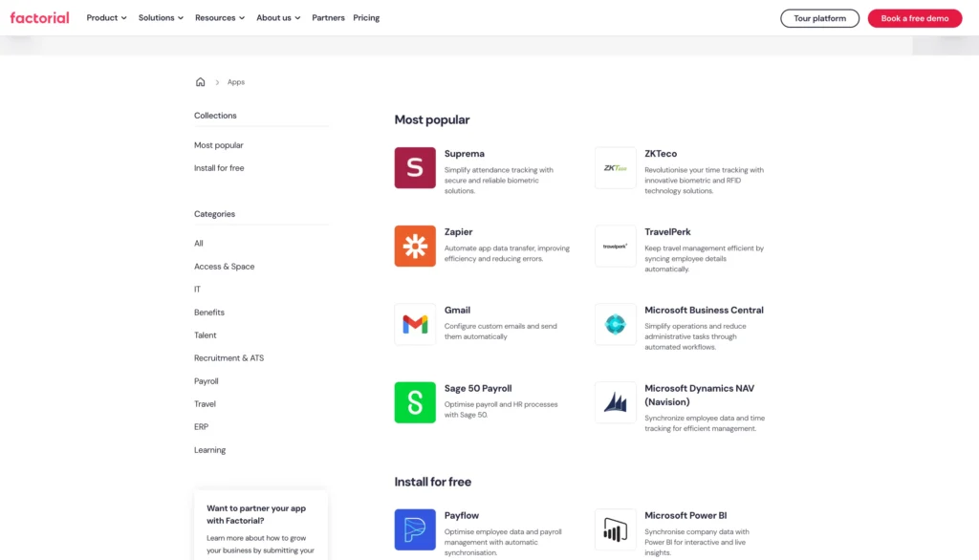Select the All category

pos(199,244)
